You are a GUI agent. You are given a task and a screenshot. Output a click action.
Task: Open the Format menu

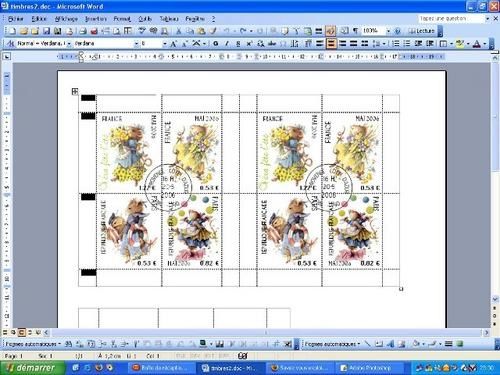click(x=122, y=19)
